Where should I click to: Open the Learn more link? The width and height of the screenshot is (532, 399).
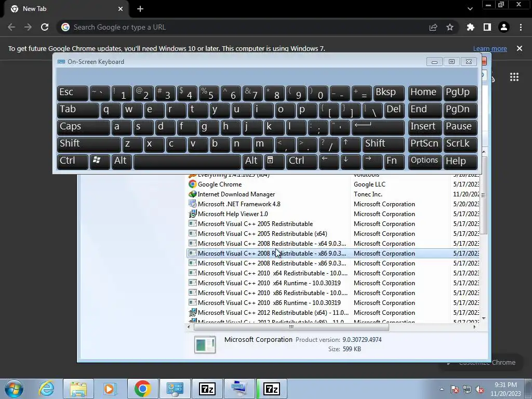[490, 48]
